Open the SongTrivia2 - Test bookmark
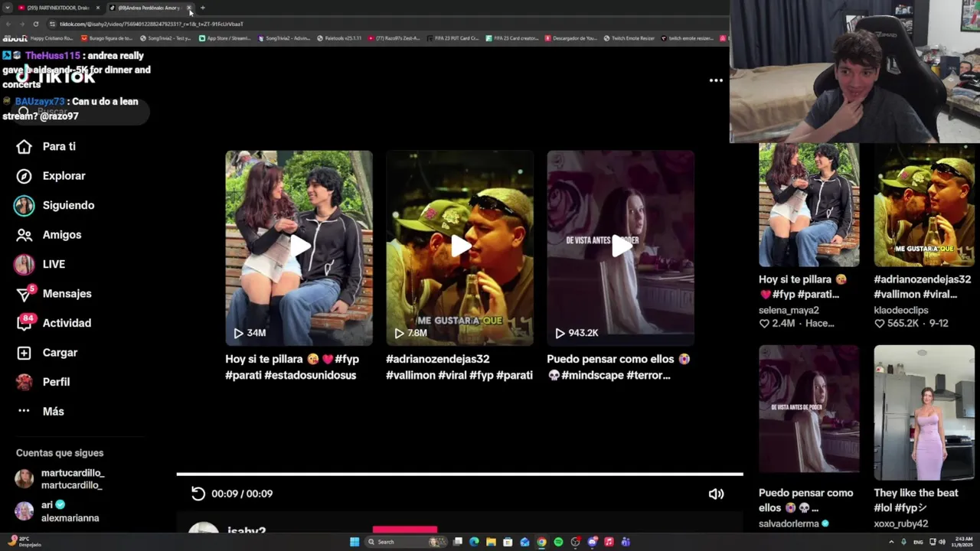The image size is (980, 551). (167, 37)
